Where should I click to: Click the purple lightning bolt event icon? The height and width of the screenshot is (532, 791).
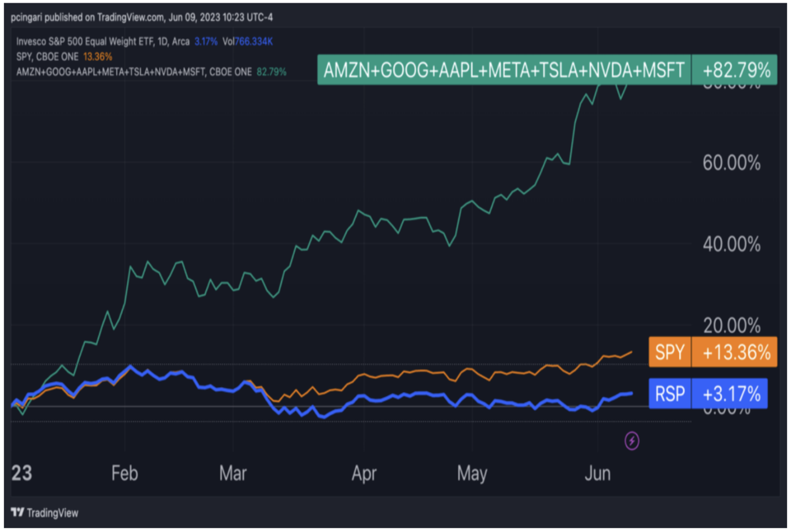click(x=632, y=441)
